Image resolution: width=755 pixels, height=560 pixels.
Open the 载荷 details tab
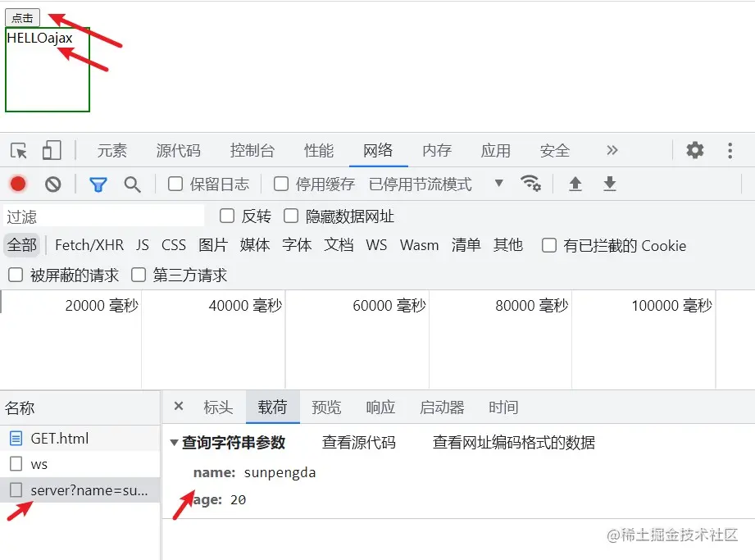tap(272, 407)
